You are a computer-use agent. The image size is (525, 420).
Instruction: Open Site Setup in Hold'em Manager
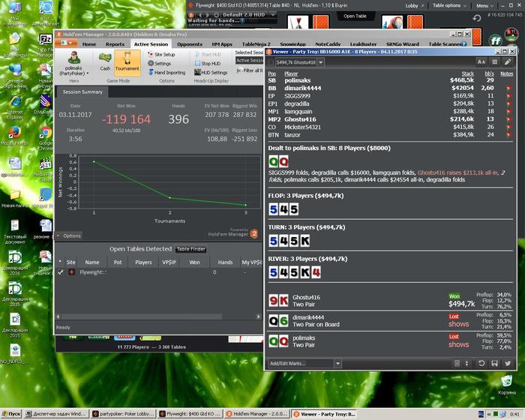(x=161, y=54)
